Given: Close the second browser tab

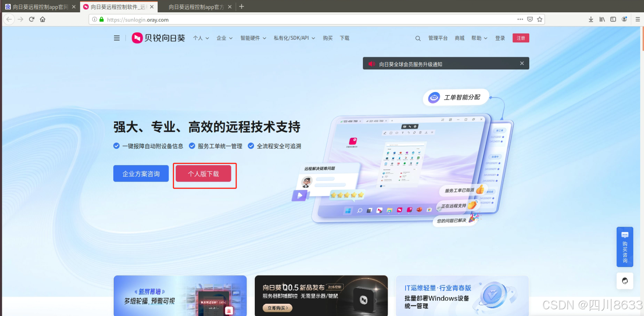Looking at the screenshot, I should [152, 7].
